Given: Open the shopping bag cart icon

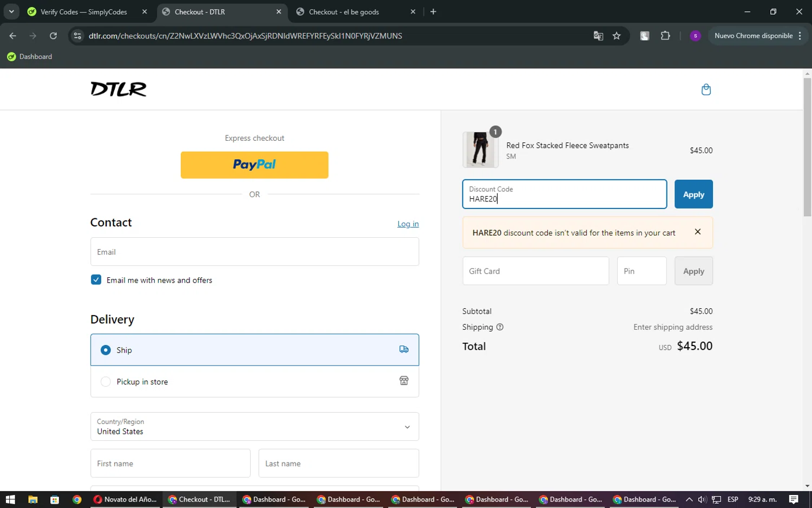Looking at the screenshot, I should (x=706, y=89).
